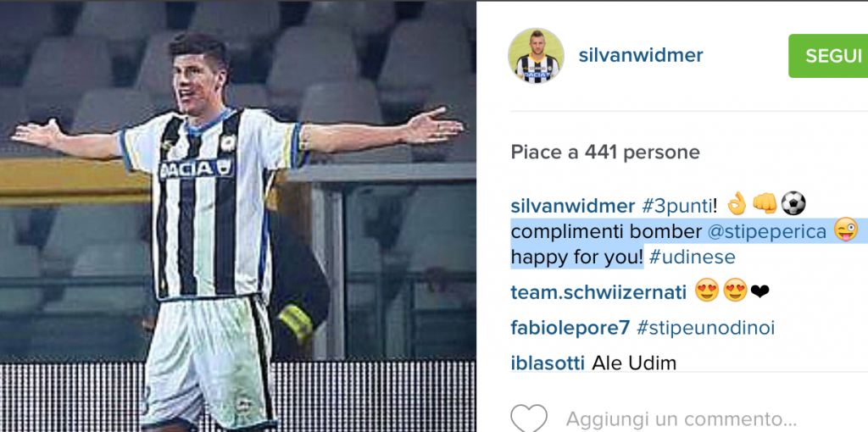
Task: Open silvanwidmer username at post header
Action: 641,55
